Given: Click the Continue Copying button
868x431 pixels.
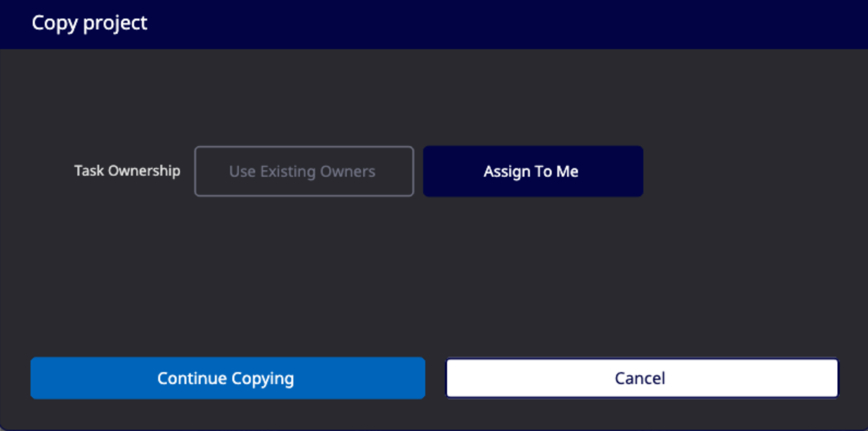Looking at the screenshot, I should pos(227,378).
